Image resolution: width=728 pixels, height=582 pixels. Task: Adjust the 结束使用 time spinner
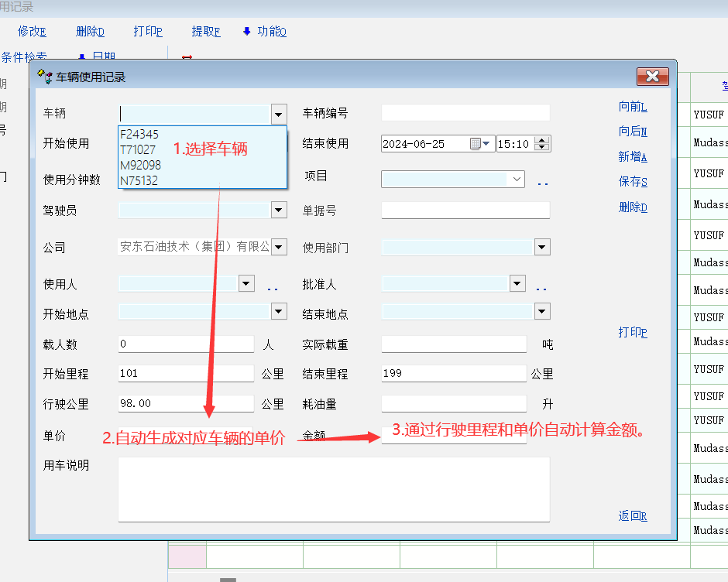(x=542, y=144)
